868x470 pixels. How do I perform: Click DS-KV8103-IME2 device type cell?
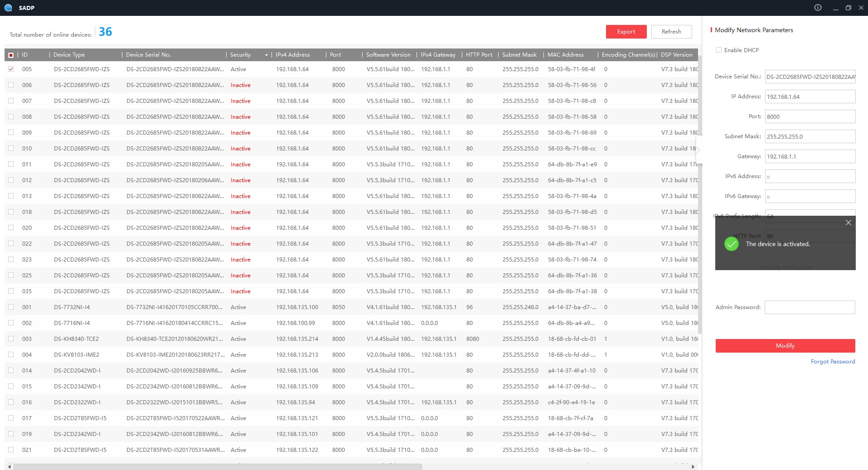point(77,354)
